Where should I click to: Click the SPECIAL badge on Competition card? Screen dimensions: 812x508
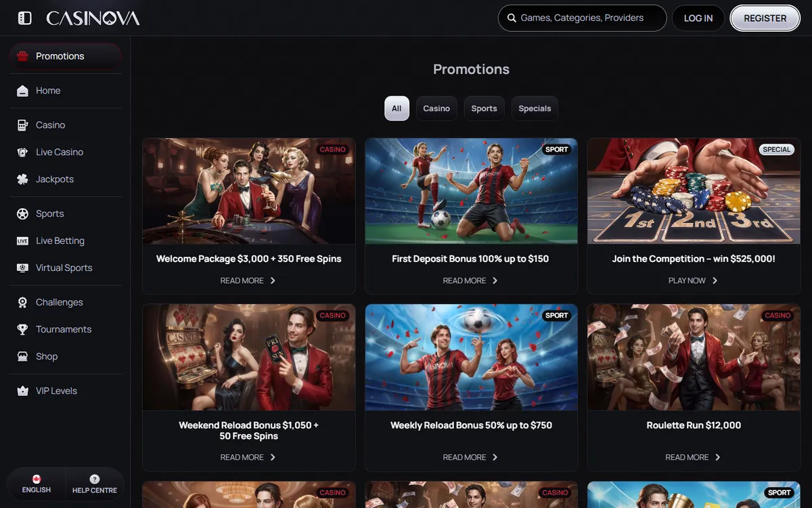click(777, 150)
